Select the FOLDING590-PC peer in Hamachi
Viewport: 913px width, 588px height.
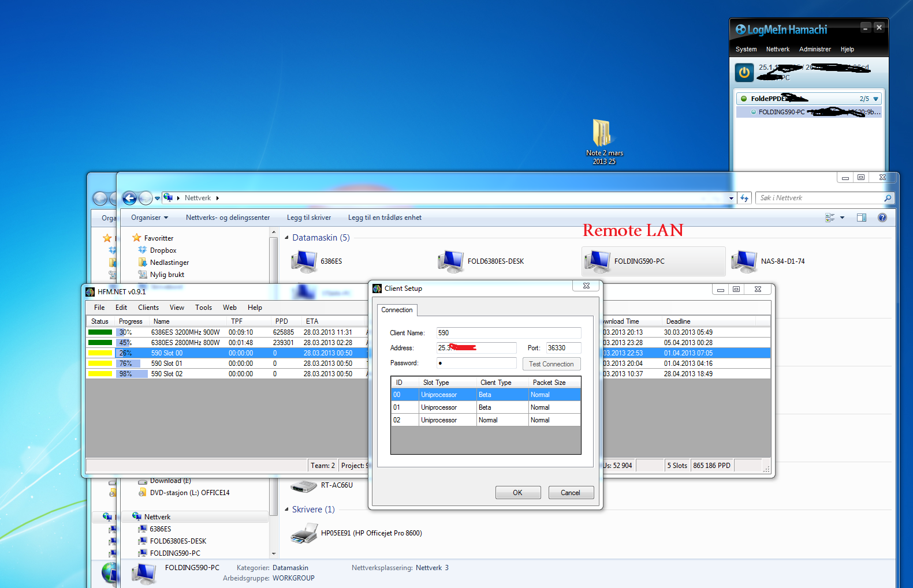809,112
